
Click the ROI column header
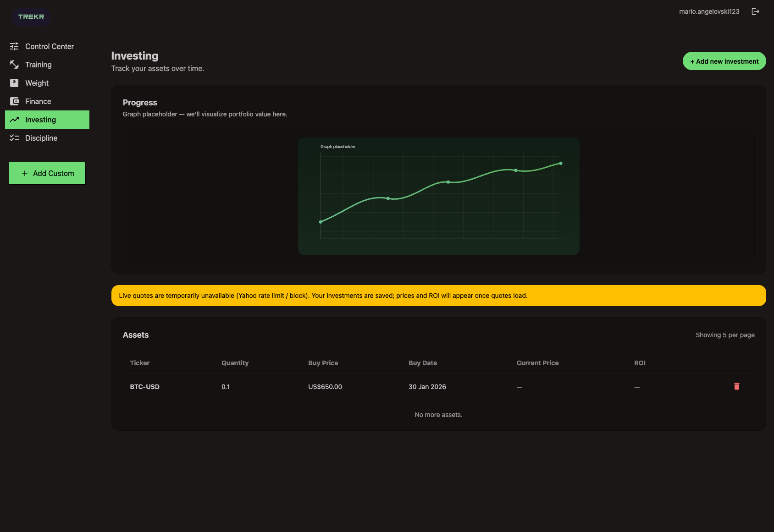tap(640, 363)
